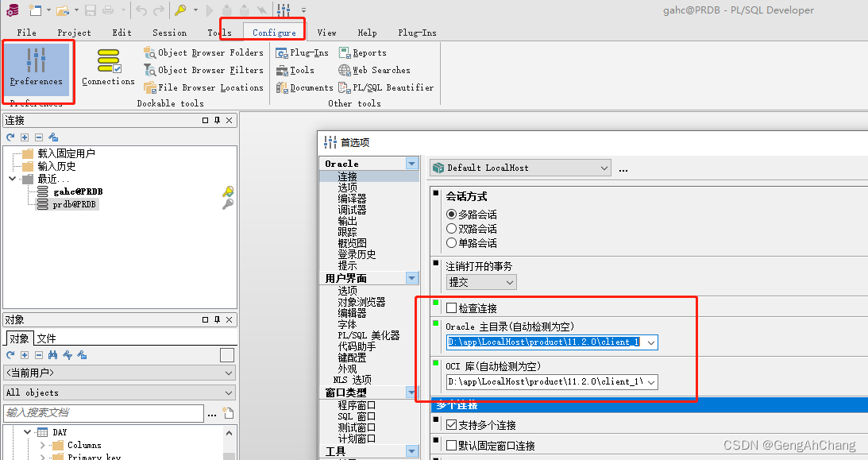Switch to the View ribbon tab
Viewport: 868px width, 460px height.
coord(326,33)
